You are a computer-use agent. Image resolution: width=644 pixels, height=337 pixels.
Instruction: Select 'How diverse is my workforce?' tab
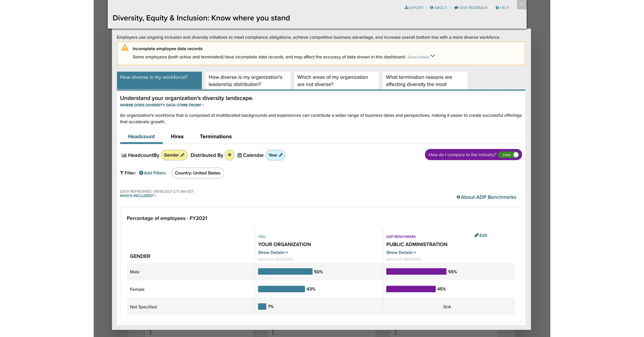(x=159, y=80)
